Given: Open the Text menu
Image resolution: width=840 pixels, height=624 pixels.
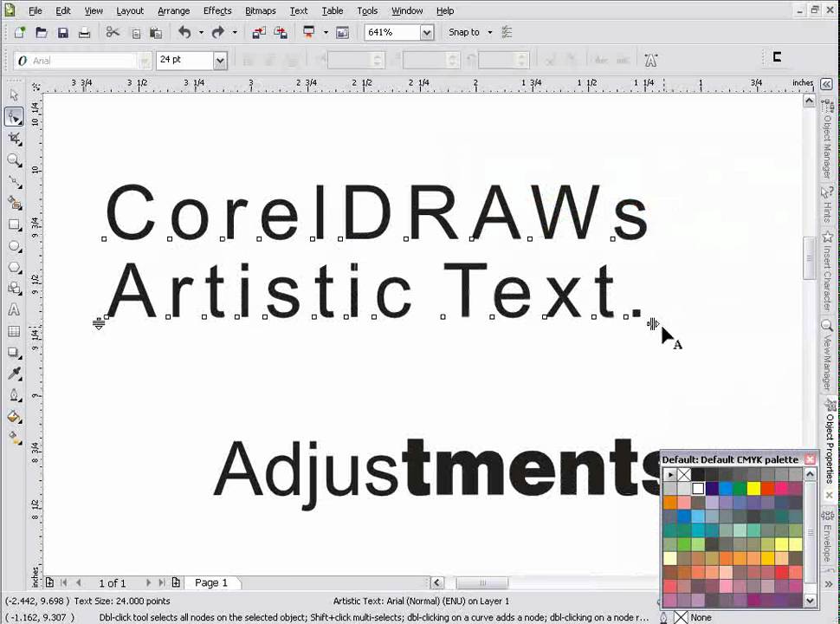Looking at the screenshot, I should point(299,10).
